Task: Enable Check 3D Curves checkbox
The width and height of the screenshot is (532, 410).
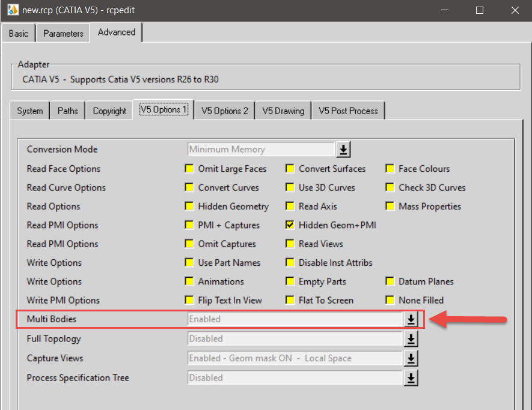Action: pyautogui.click(x=390, y=188)
